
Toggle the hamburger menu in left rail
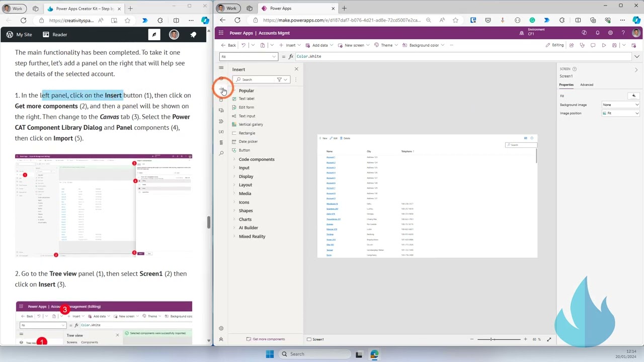click(x=221, y=68)
